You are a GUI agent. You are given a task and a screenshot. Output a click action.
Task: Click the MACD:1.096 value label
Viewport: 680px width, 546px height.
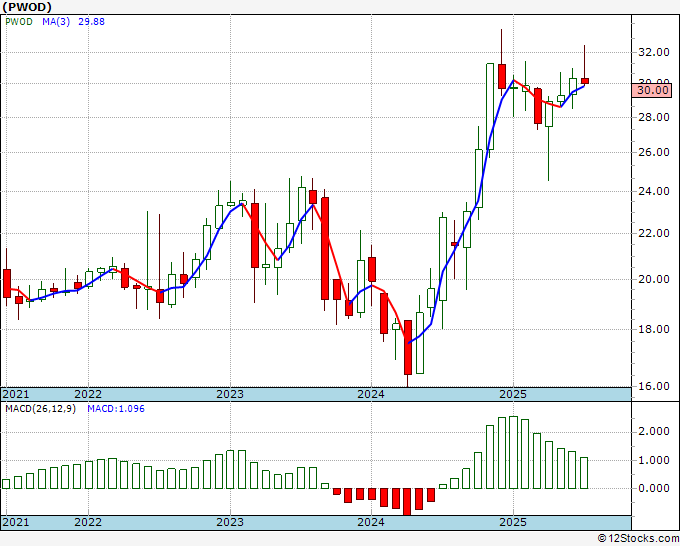(x=116, y=409)
